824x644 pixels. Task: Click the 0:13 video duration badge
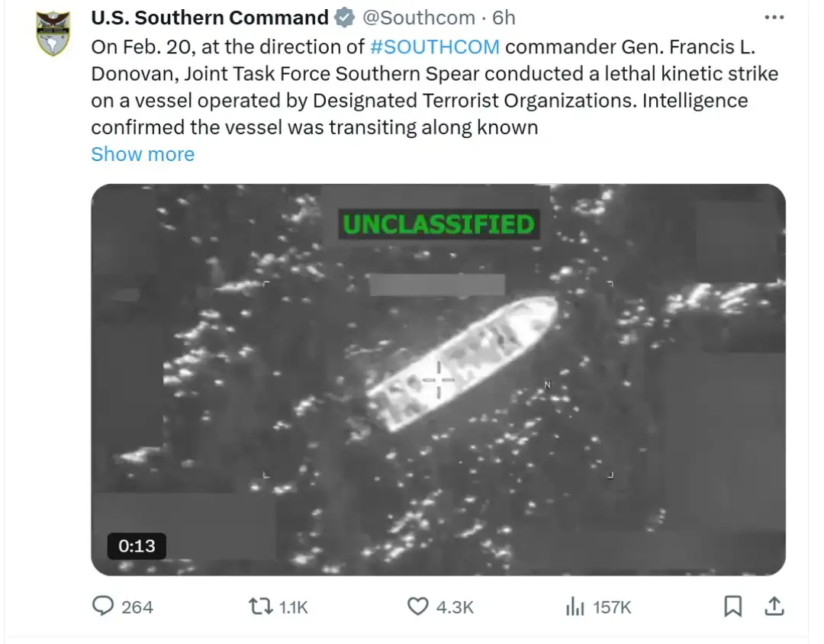pyautogui.click(x=137, y=546)
